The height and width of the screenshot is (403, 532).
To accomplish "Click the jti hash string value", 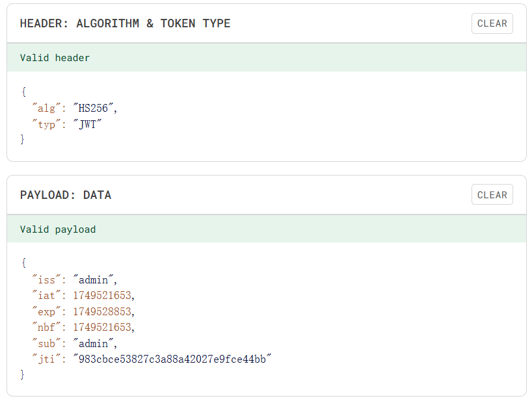I will [172, 359].
